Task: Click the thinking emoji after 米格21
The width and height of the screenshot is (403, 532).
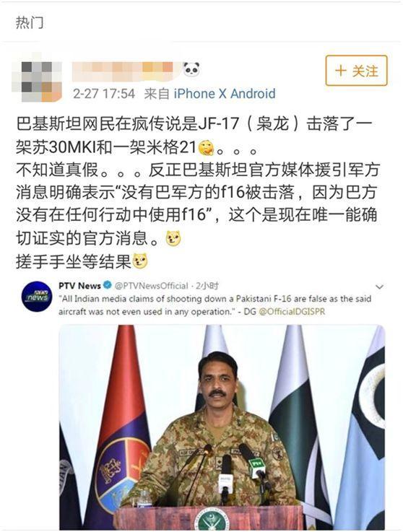Action: pyautogui.click(x=206, y=148)
